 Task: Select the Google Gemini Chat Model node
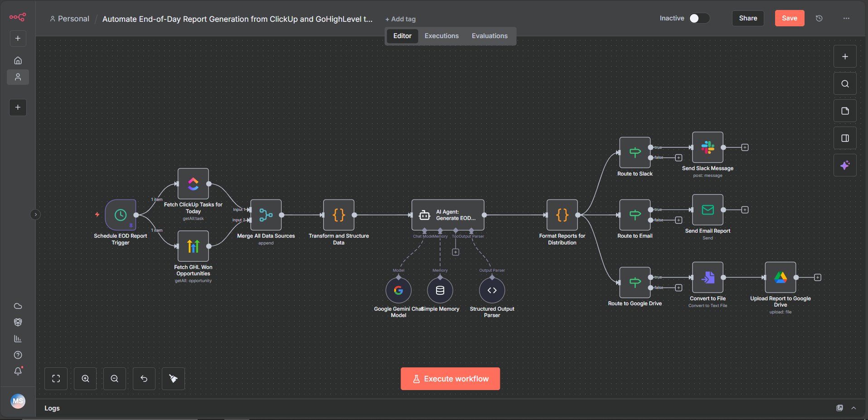pos(398,290)
